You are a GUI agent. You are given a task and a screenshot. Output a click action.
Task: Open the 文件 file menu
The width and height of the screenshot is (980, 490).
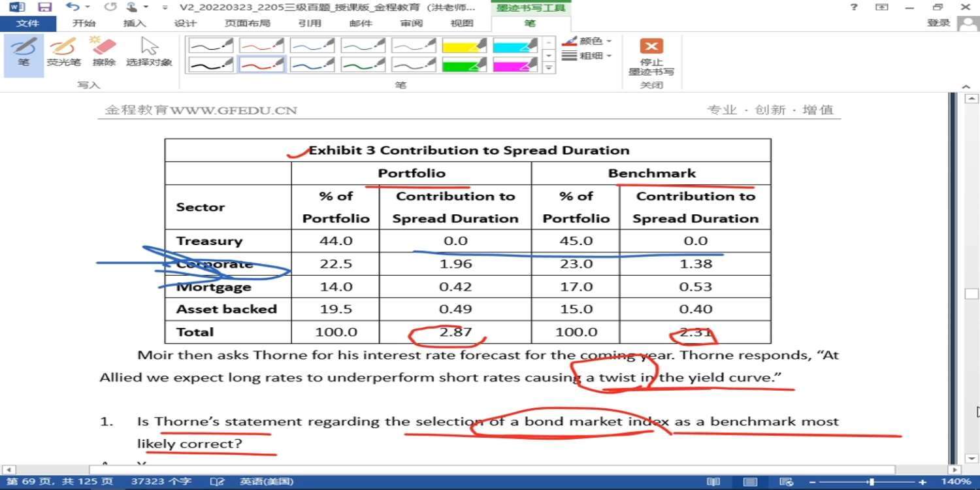coord(27,24)
